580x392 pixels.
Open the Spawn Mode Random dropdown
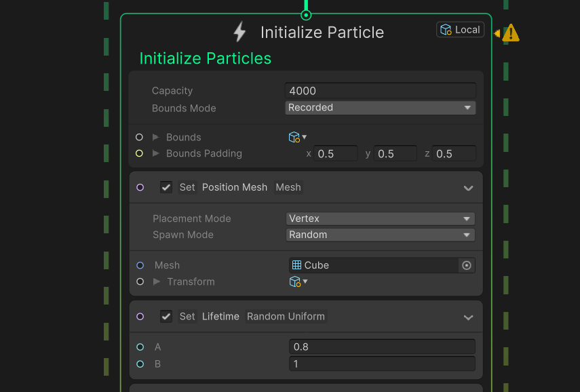pos(381,235)
